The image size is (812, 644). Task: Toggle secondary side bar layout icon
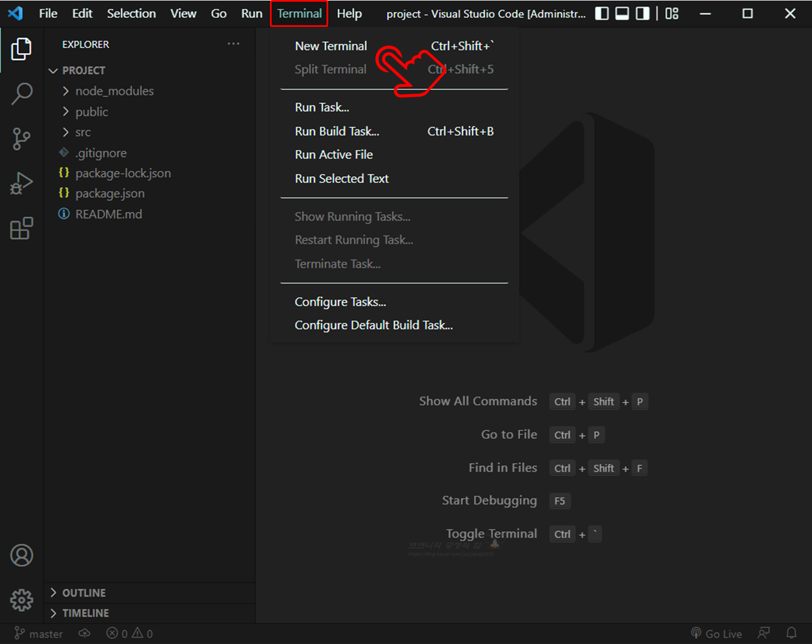[x=643, y=13]
